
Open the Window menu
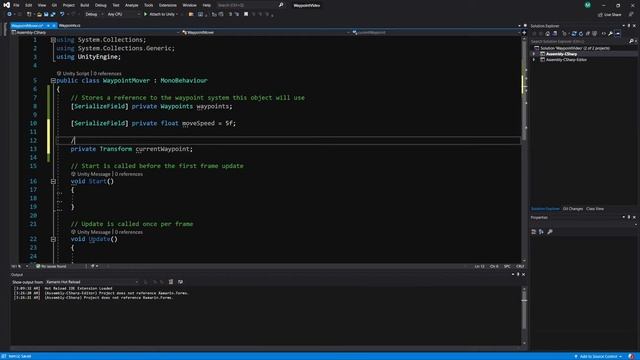click(x=189, y=5)
